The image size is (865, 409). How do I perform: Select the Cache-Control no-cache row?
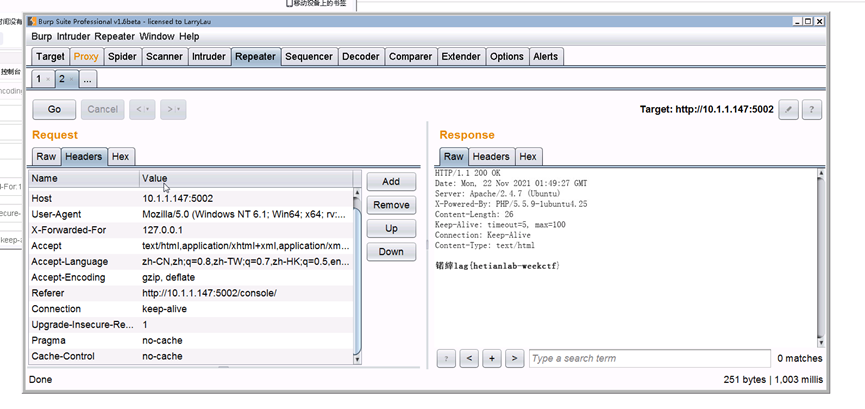point(191,357)
